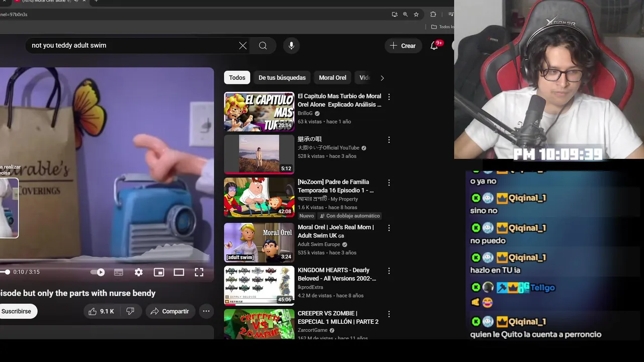Click 'hazlo en TU ia' chat message
Screen dimensions: 644x362
pos(495,270)
